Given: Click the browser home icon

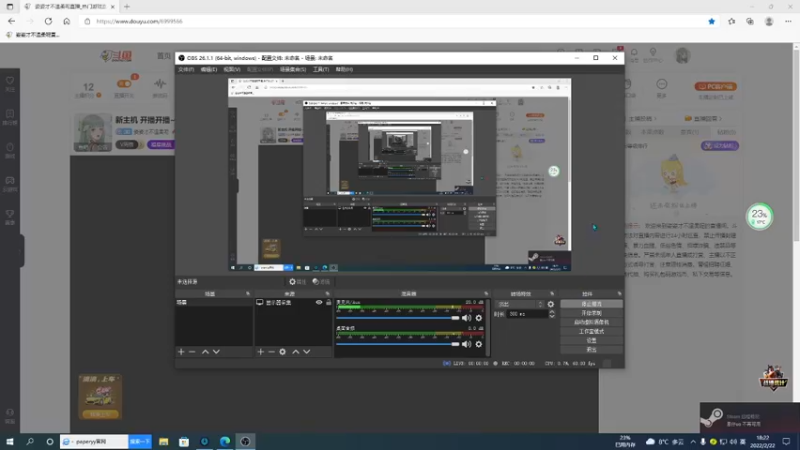Looking at the screenshot, I should (66, 21).
